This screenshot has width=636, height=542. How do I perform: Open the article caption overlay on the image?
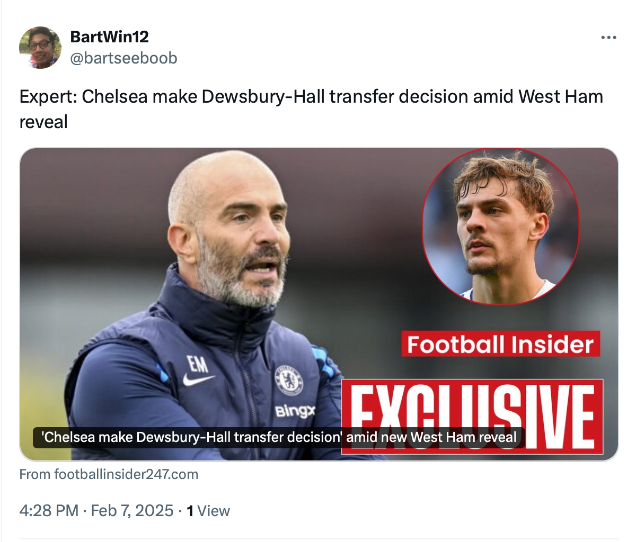tap(279, 437)
